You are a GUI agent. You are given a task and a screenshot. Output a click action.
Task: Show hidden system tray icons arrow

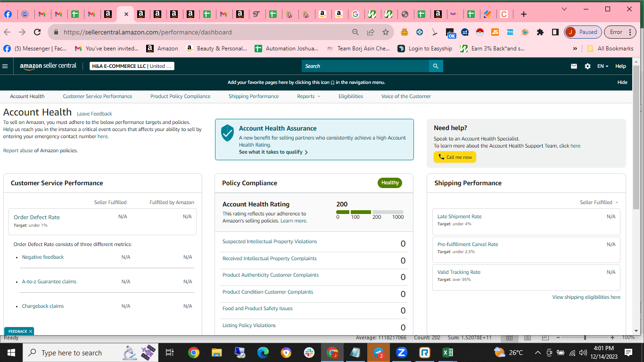point(537,353)
